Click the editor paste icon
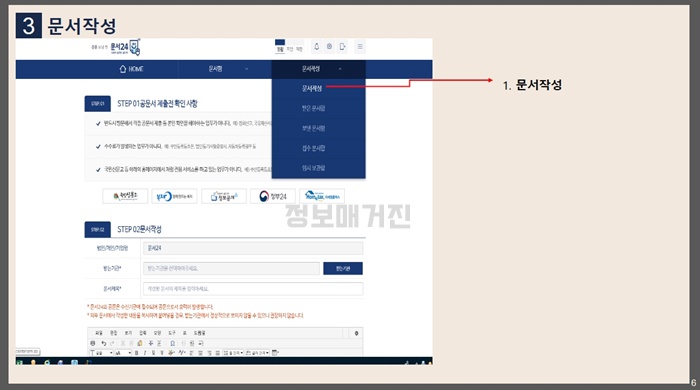Screen dimensions: 700x390 tap(140, 343)
